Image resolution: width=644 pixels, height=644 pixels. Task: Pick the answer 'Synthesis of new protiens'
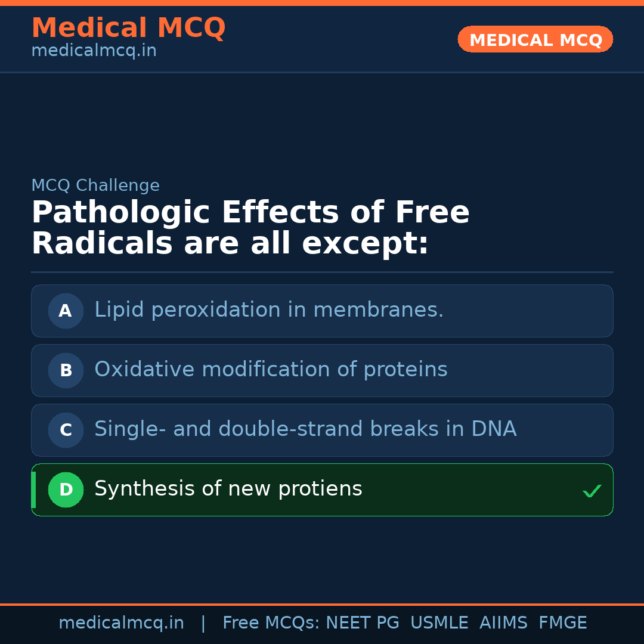pyautogui.click(x=228, y=489)
